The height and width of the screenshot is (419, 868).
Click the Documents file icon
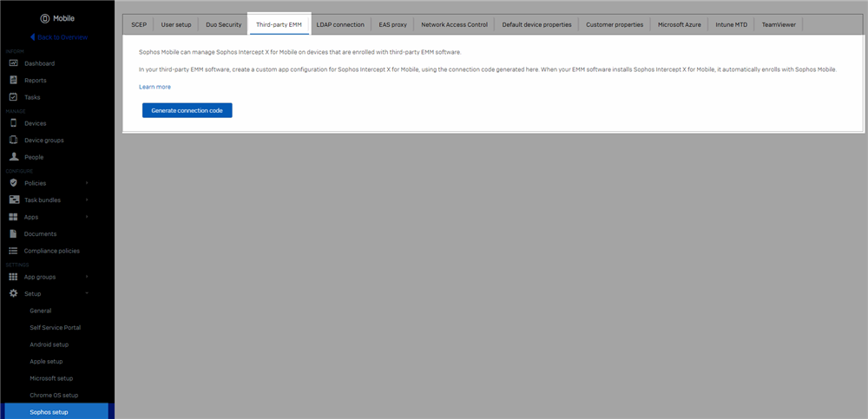point(14,233)
